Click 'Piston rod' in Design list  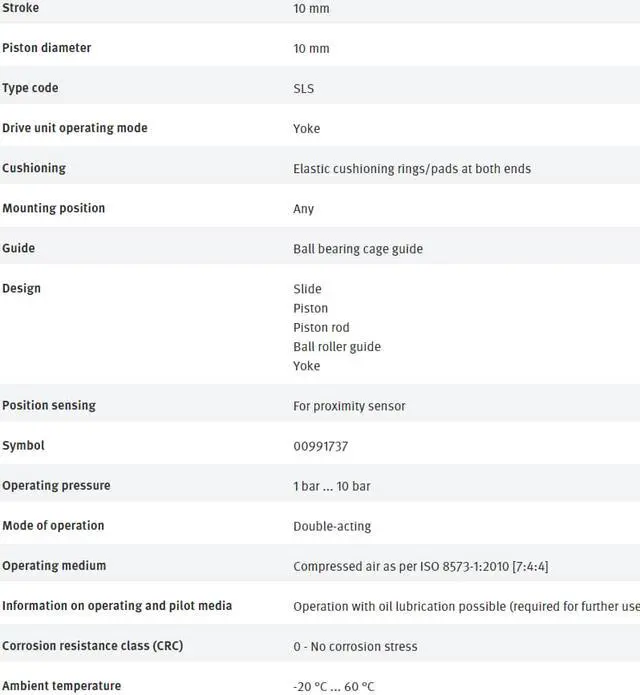(x=321, y=327)
